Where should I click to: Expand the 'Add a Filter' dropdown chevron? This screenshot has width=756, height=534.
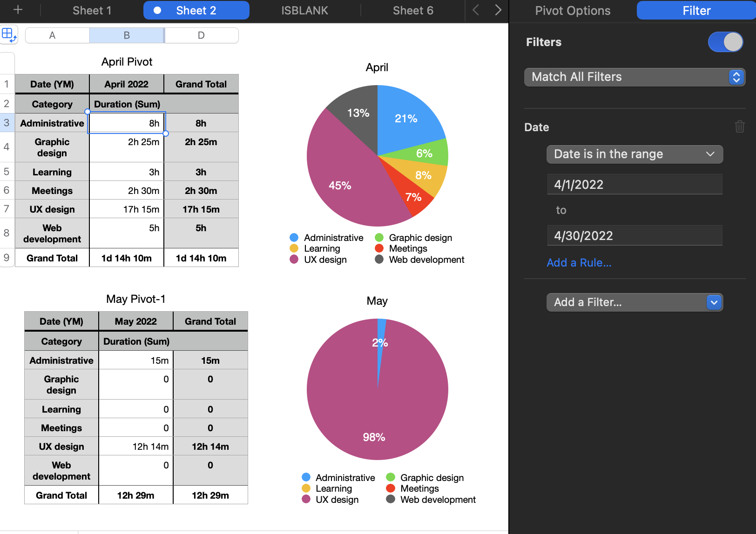[714, 302]
